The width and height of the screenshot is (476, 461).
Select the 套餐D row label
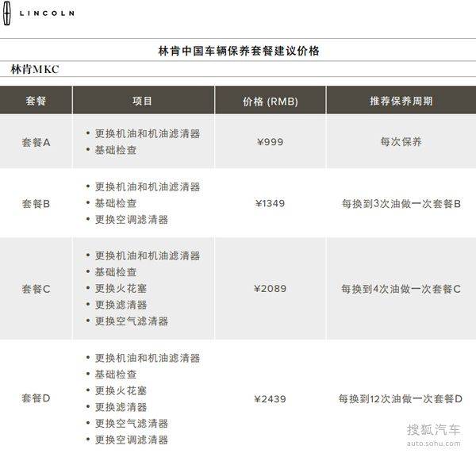pos(36,398)
